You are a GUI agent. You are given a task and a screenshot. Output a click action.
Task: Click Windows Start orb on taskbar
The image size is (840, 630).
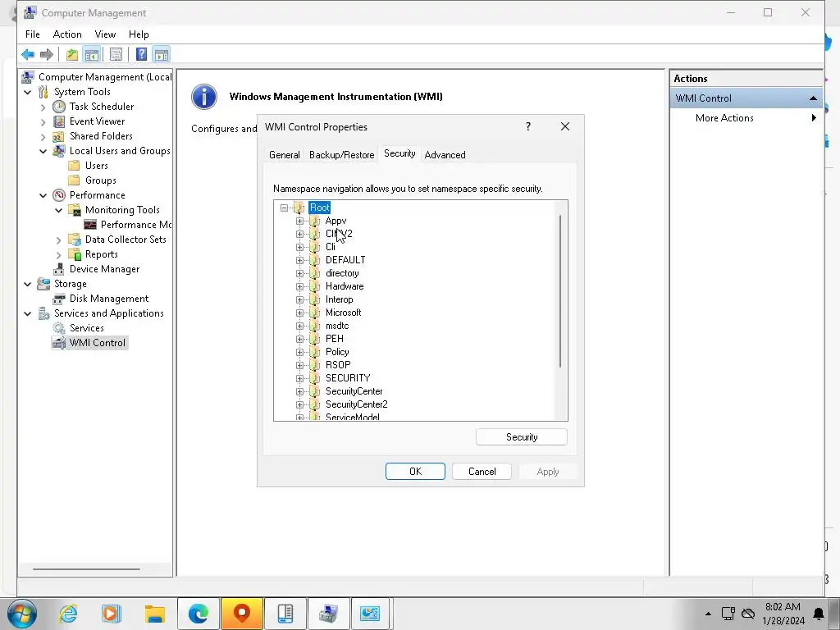pyautogui.click(x=22, y=614)
